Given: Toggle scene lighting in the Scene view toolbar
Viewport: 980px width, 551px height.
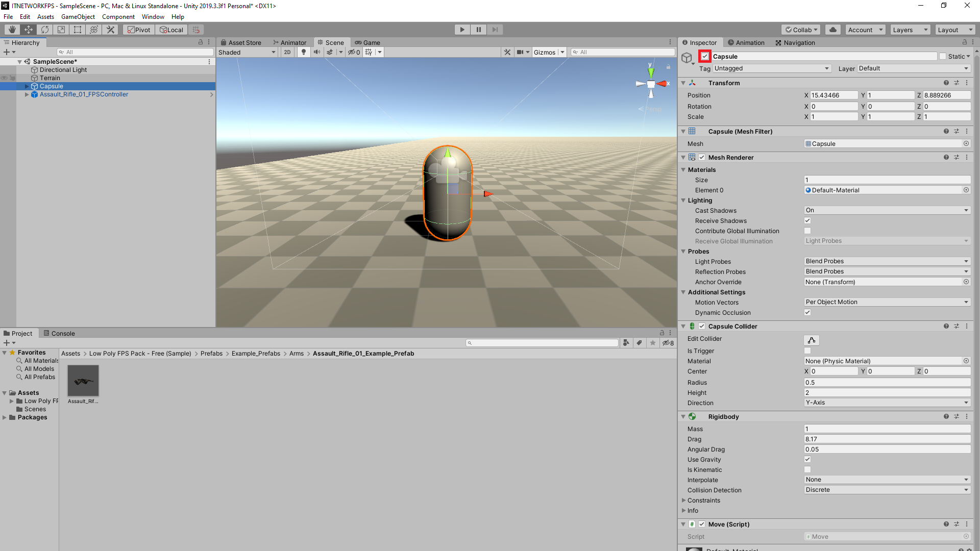Looking at the screenshot, I should click(x=304, y=52).
